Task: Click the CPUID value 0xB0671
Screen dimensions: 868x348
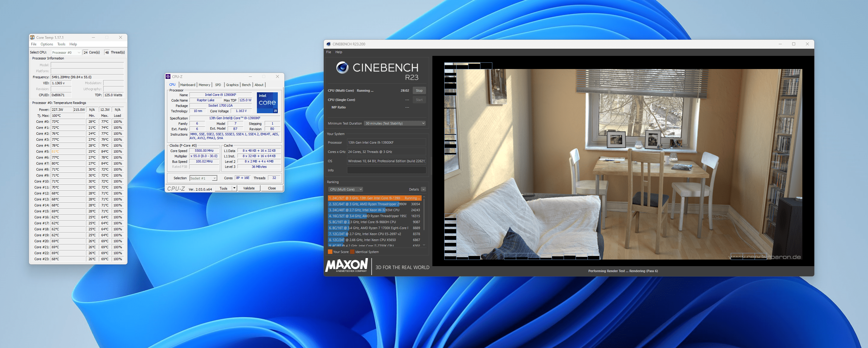Action: point(61,95)
